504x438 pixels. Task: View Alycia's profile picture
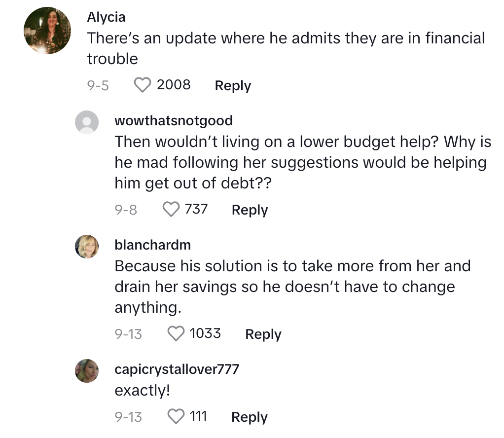point(47,31)
